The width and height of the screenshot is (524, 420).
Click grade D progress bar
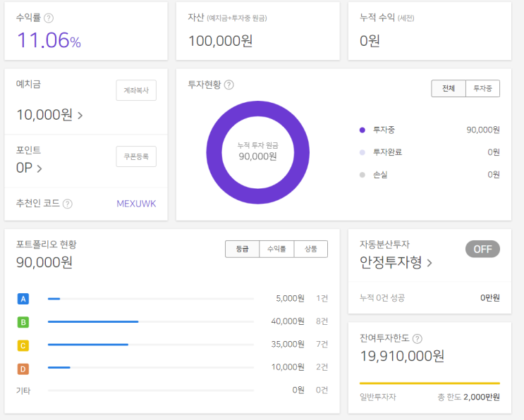(151, 367)
